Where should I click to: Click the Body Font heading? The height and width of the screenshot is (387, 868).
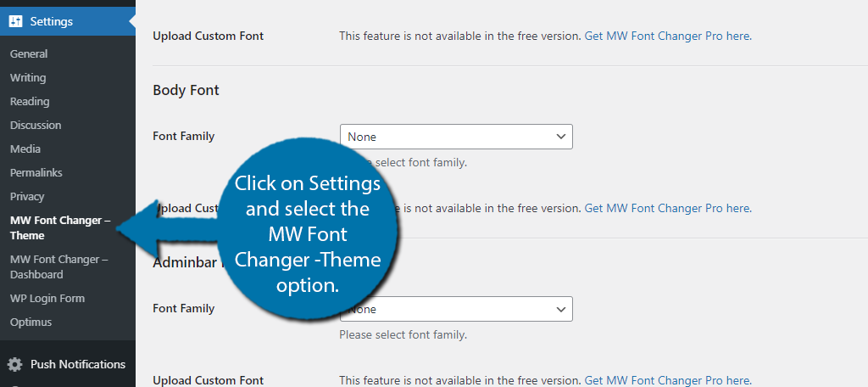tap(186, 90)
